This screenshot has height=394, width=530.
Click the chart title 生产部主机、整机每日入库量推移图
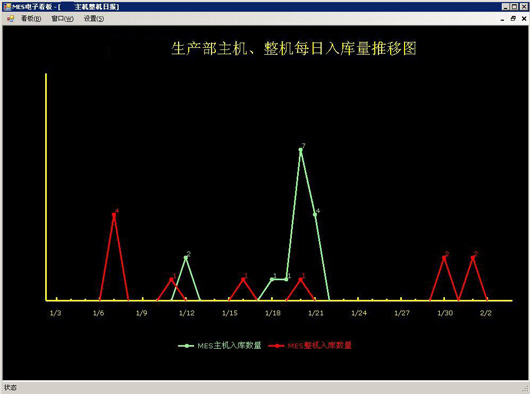294,48
